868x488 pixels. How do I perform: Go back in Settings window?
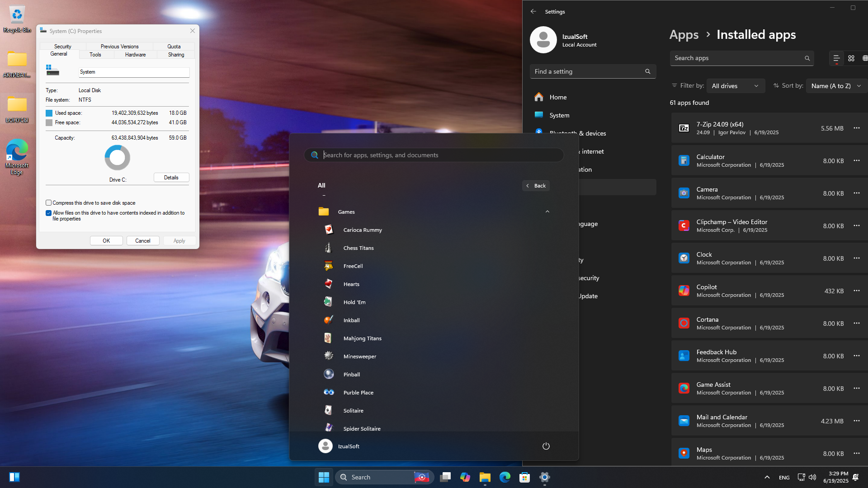click(x=533, y=11)
